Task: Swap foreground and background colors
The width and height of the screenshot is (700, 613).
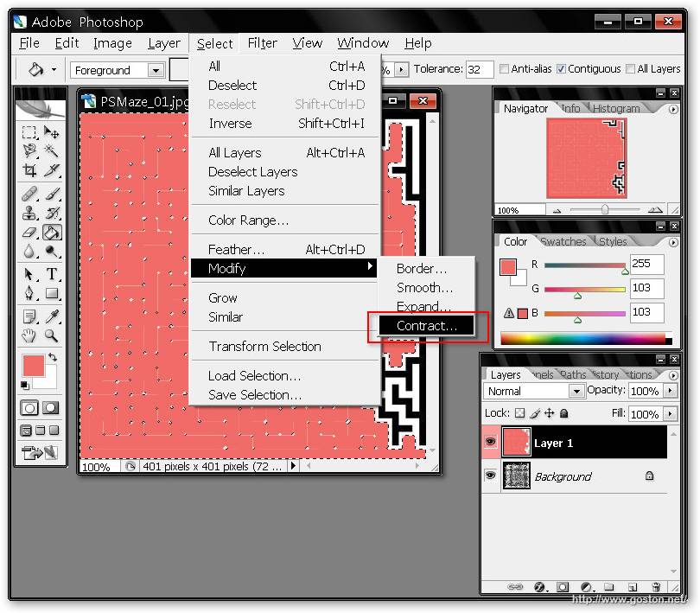Action: click(53, 357)
